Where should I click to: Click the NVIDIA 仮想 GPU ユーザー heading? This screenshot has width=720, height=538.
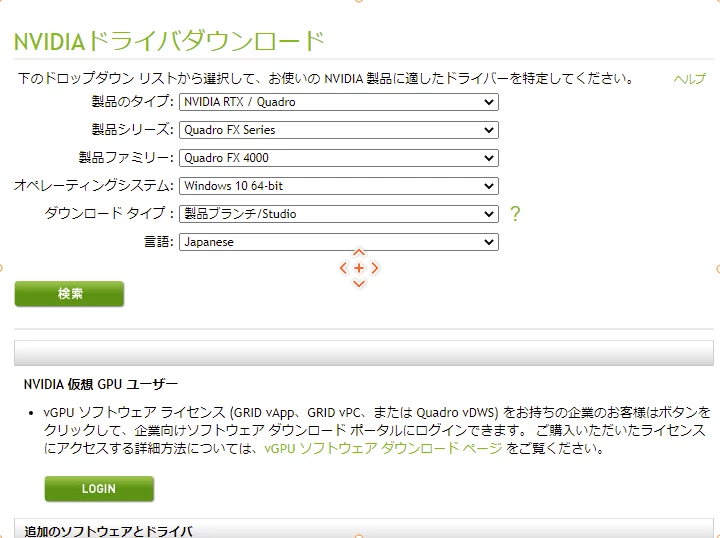(101, 384)
